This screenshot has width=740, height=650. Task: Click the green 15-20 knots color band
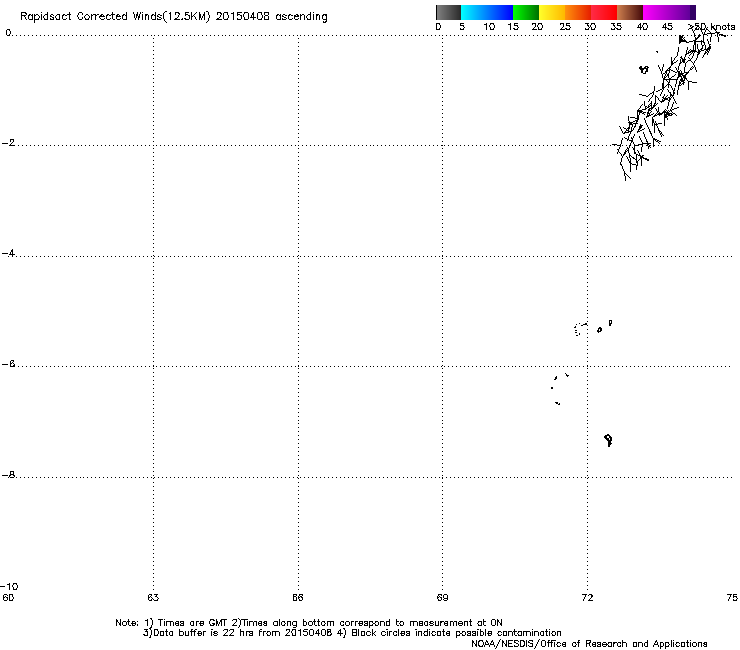[525, 12]
